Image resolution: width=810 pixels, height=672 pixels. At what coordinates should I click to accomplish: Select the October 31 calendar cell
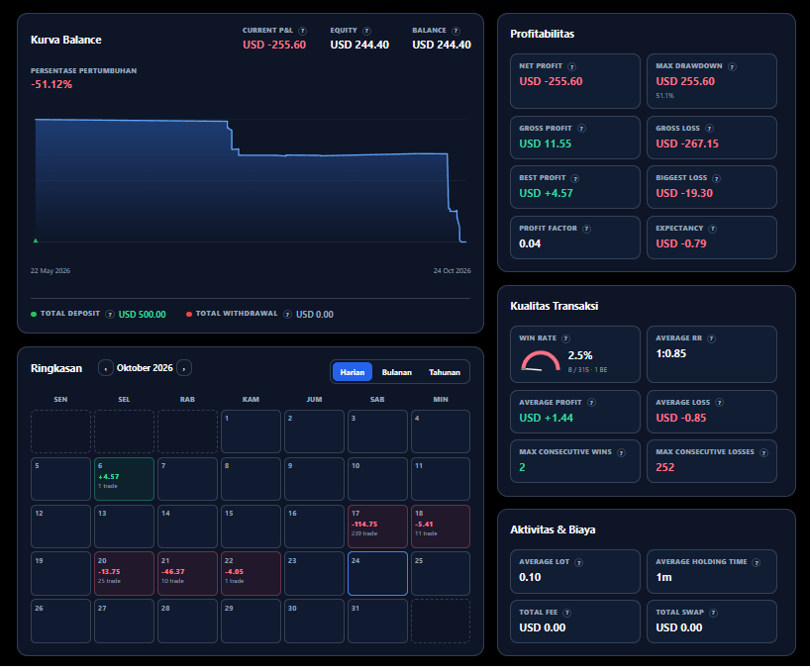(x=377, y=621)
